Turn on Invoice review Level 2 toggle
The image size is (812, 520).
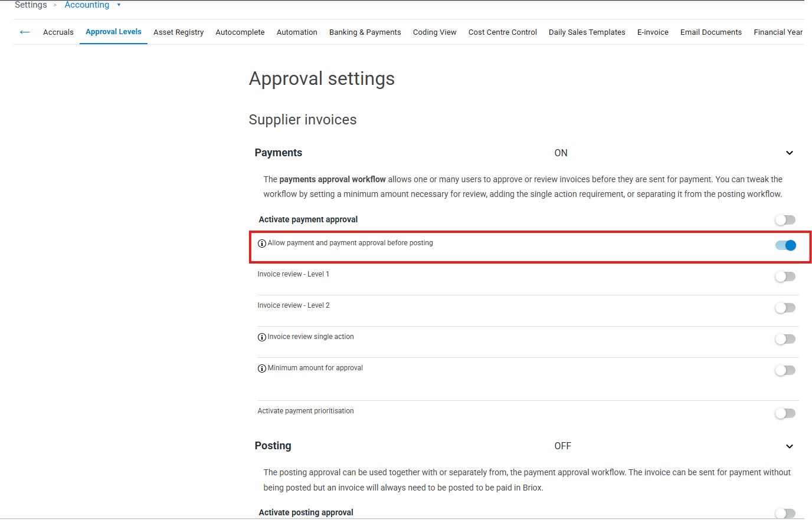(x=785, y=308)
